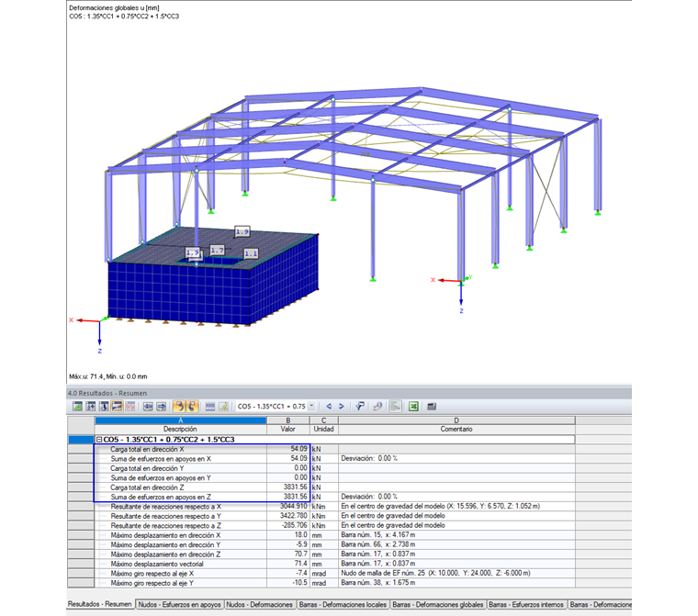698x616 pixels.
Task: Collapse the CO5 results group row
Action: (99, 440)
